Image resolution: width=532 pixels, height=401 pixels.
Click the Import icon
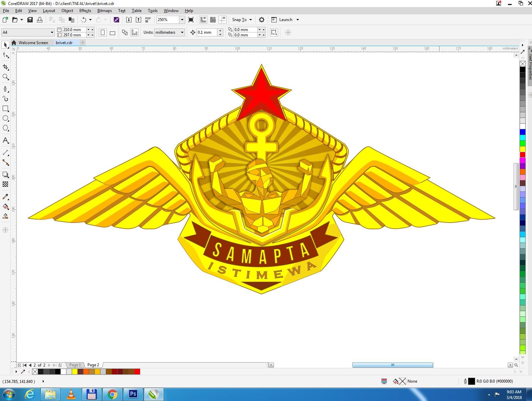pyautogui.click(x=128, y=20)
